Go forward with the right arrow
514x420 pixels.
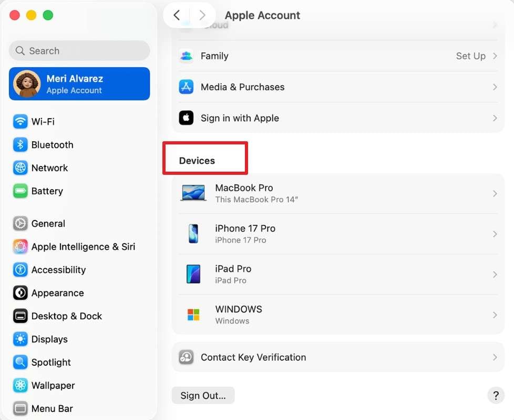coord(202,15)
